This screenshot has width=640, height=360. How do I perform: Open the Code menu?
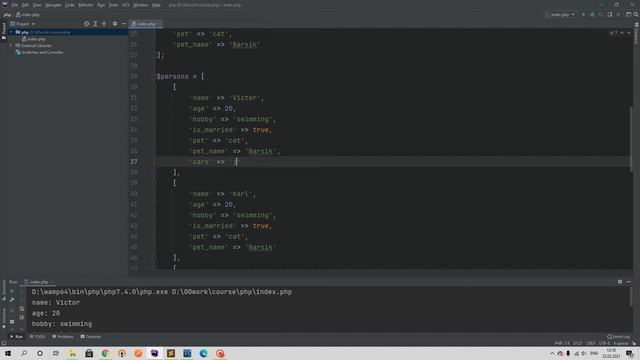coord(70,5)
